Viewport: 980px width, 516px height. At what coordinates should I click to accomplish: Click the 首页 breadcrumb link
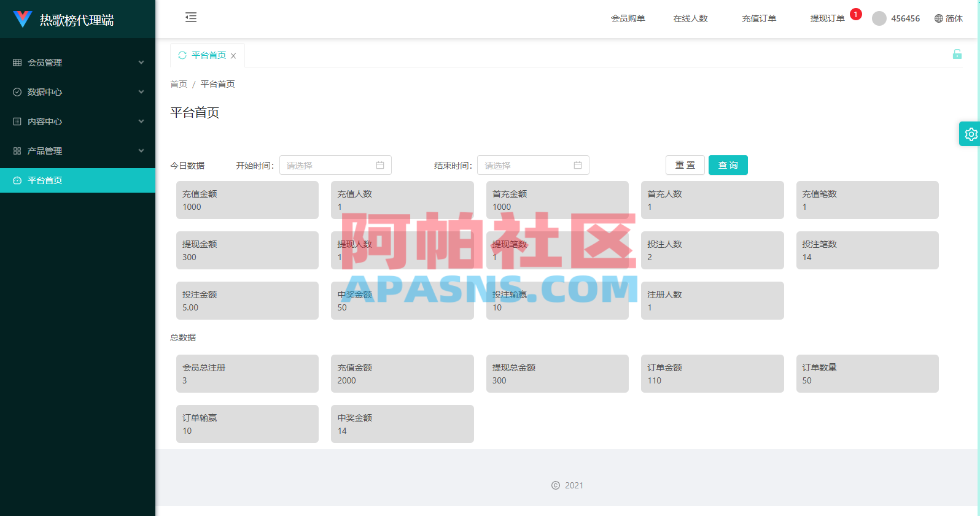click(x=179, y=84)
